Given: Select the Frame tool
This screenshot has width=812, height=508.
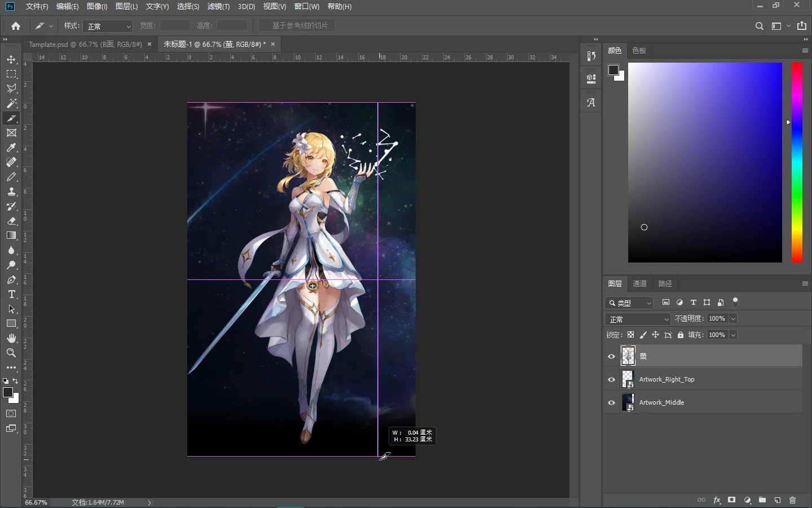Looking at the screenshot, I should click(11, 133).
